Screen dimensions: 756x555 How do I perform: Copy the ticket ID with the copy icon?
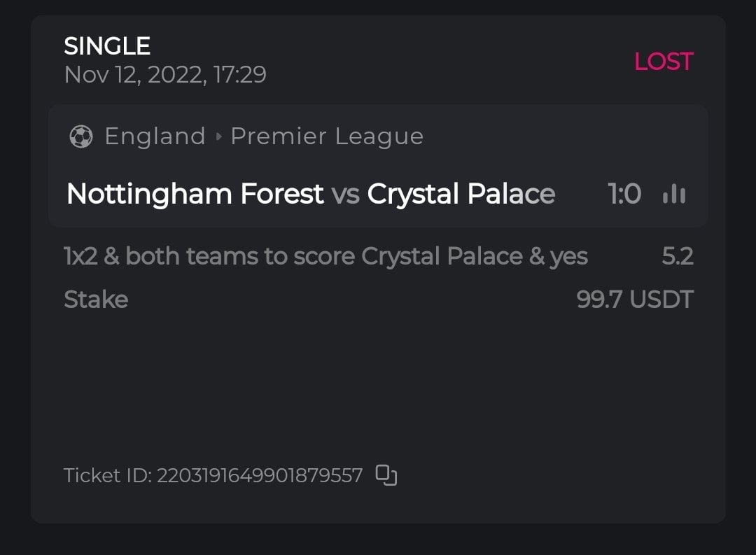386,475
